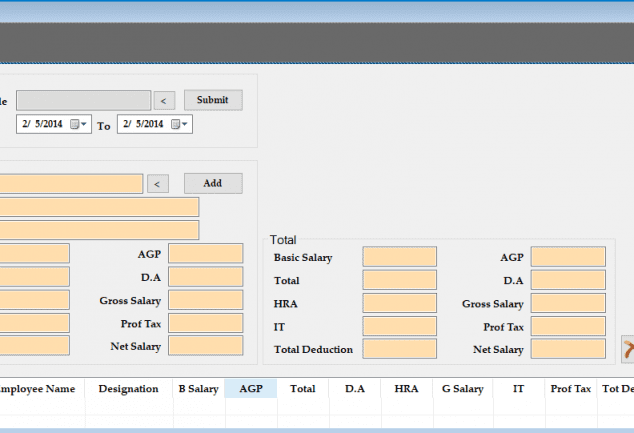Click the AGP field in entry form
Viewport: 634px width, 433px height.
[x=205, y=253]
